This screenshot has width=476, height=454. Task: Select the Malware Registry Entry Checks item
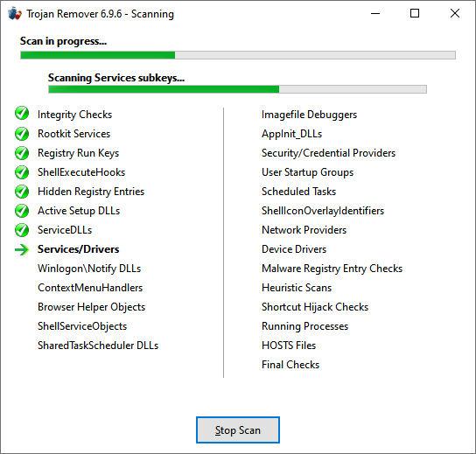tap(332, 269)
